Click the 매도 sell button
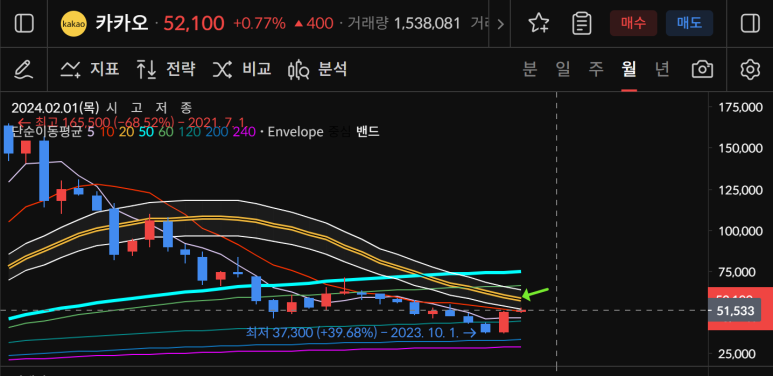This screenshot has height=376, width=773. [x=689, y=23]
